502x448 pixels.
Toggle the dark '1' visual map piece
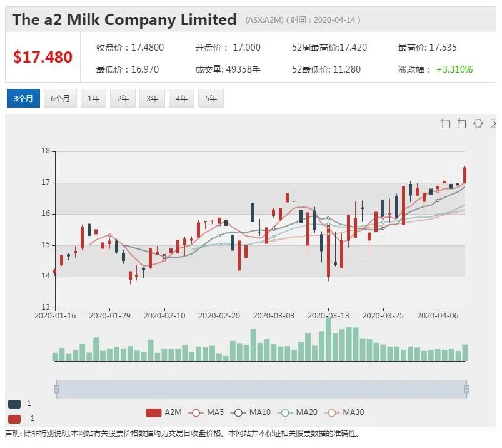[19, 404]
